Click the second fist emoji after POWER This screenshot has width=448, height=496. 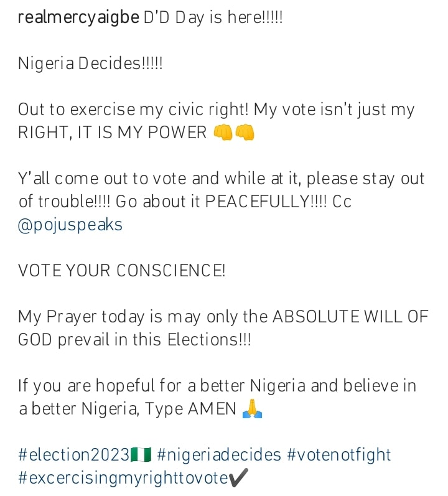click(x=245, y=132)
